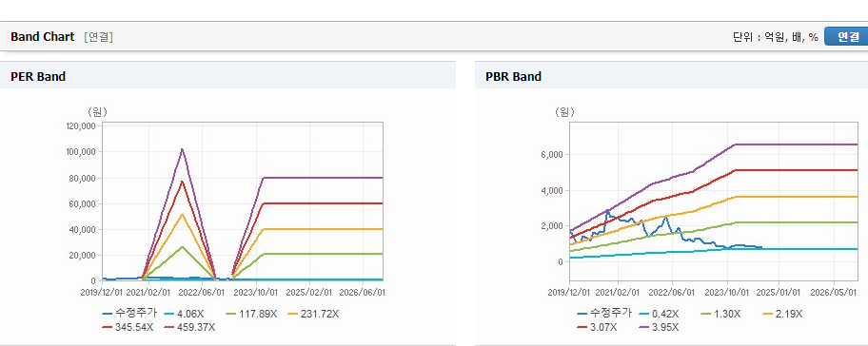Toggle the 3.07X legend entry

[x=597, y=327]
